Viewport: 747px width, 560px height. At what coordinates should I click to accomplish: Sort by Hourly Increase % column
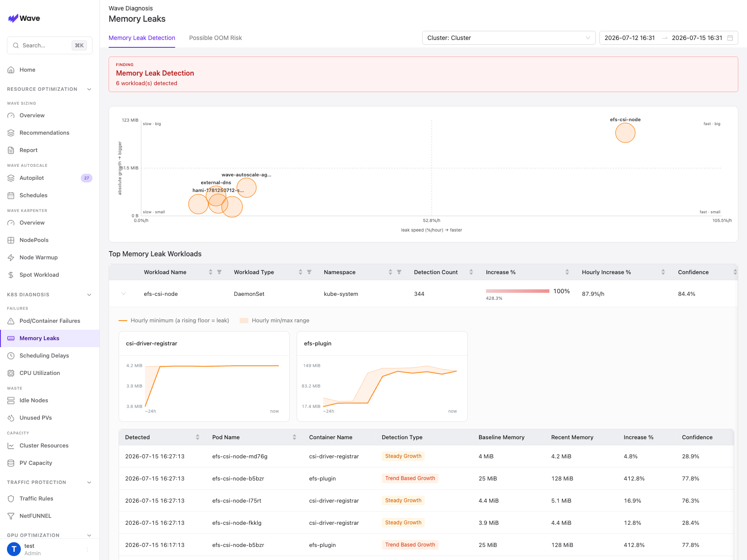tap(663, 272)
